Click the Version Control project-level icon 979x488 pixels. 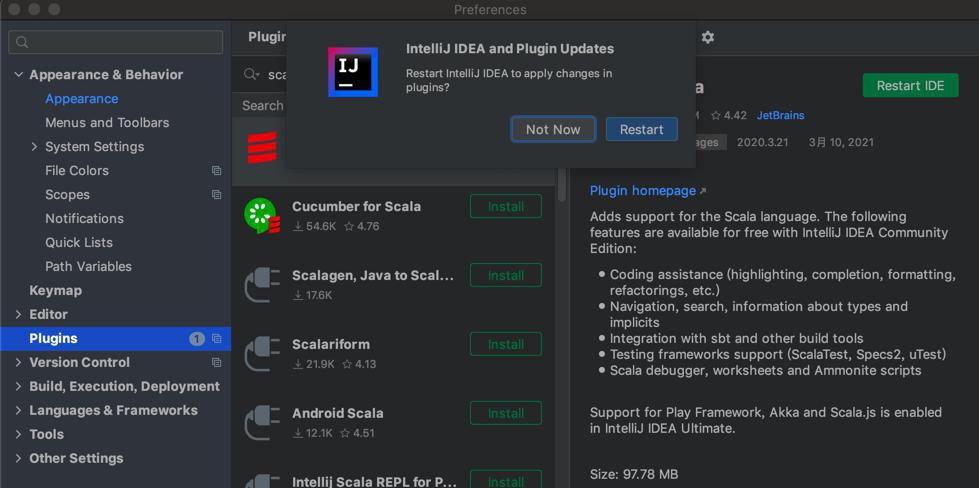click(x=216, y=363)
